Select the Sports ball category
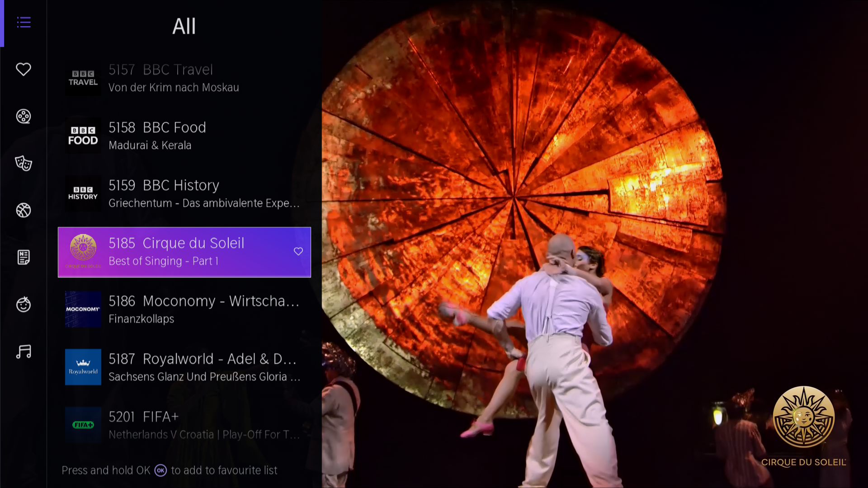Viewport: 868px width, 488px height. tap(24, 210)
